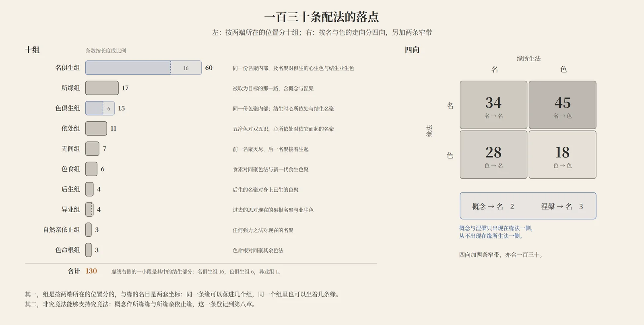Select the 色食组 bar valued 6
This screenshot has height=325, width=644.
[91, 169]
